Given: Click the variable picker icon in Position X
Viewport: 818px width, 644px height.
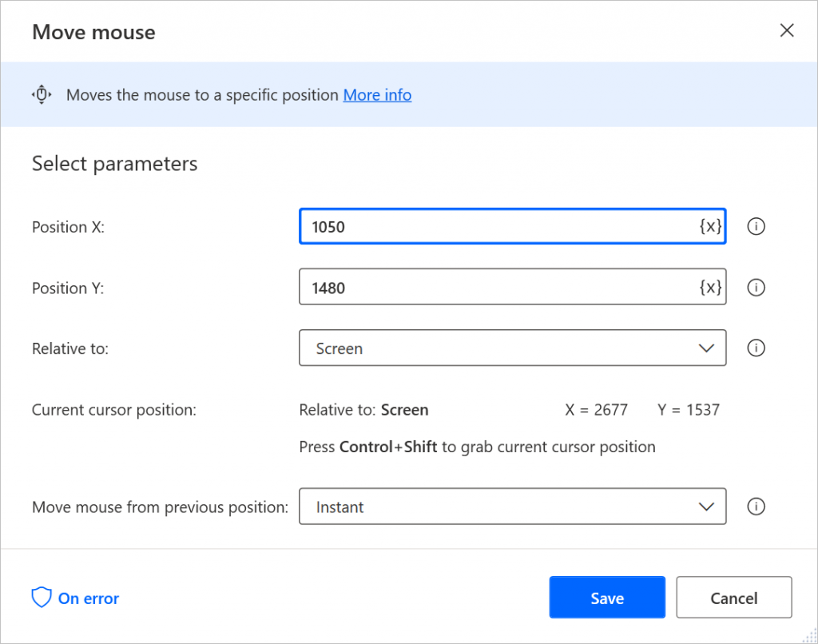Looking at the screenshot, I should 711,227.
